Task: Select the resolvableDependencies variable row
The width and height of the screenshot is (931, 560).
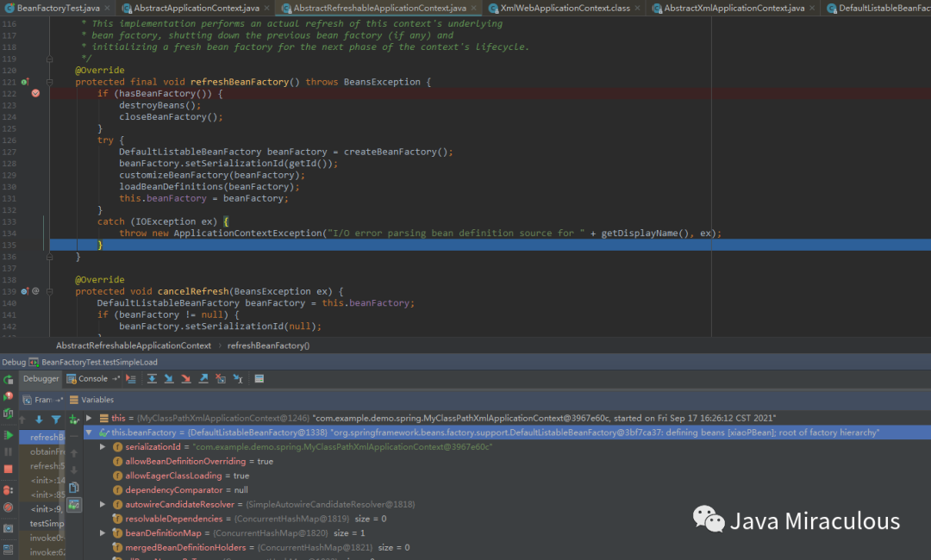Action: [507, 519]
